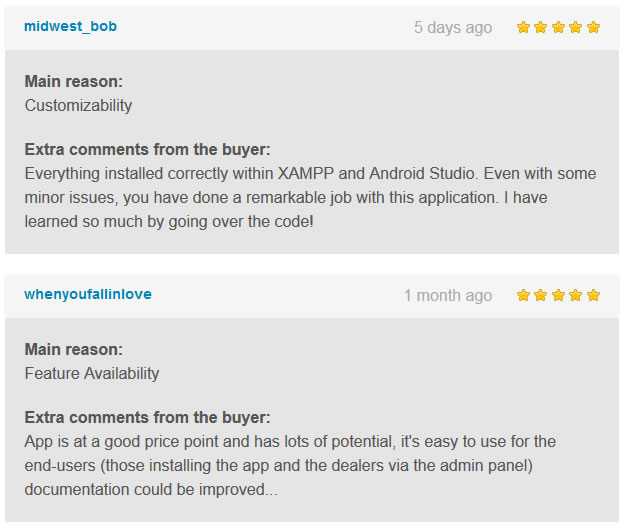The image size is (626, 529).
Task: Click first star in midwest_bob's rating
Action: 523,27
